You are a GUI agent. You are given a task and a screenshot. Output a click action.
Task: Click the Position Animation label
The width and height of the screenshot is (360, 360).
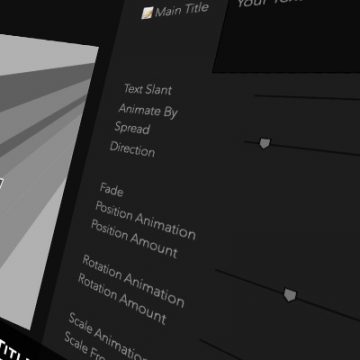145,220
